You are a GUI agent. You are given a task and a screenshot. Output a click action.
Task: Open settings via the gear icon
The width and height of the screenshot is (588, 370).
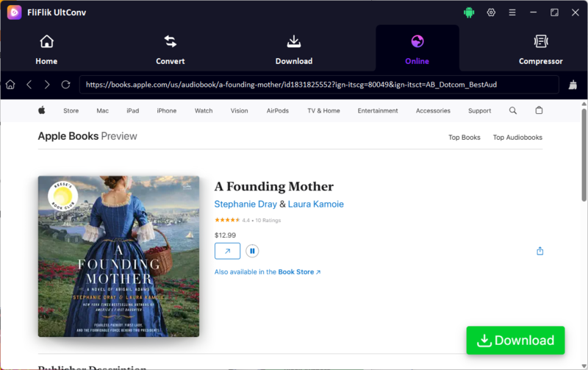[x=491, y=13]
